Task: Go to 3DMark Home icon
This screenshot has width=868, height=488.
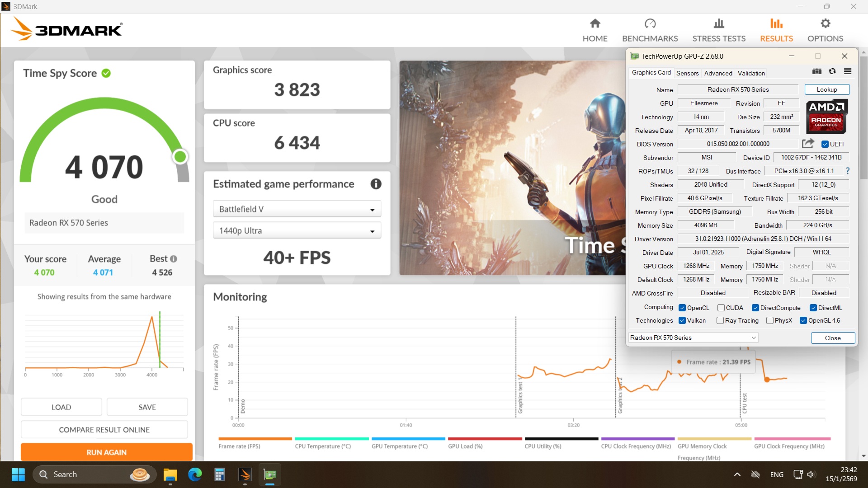Action: coord(595,23)
